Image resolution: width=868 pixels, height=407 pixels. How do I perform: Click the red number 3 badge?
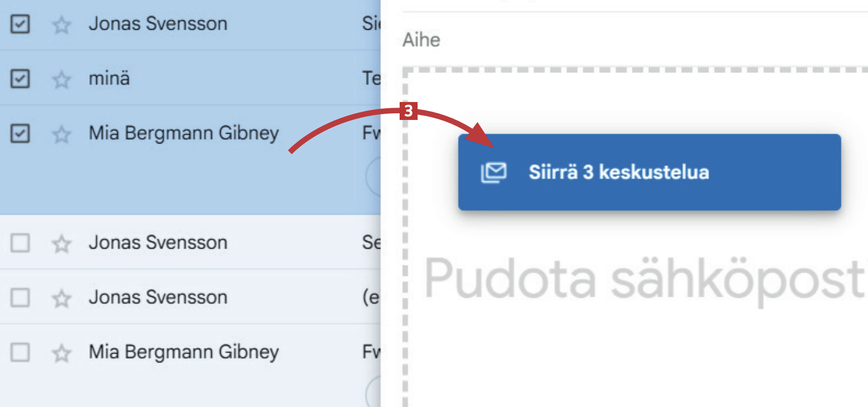[x=408, y=111]
